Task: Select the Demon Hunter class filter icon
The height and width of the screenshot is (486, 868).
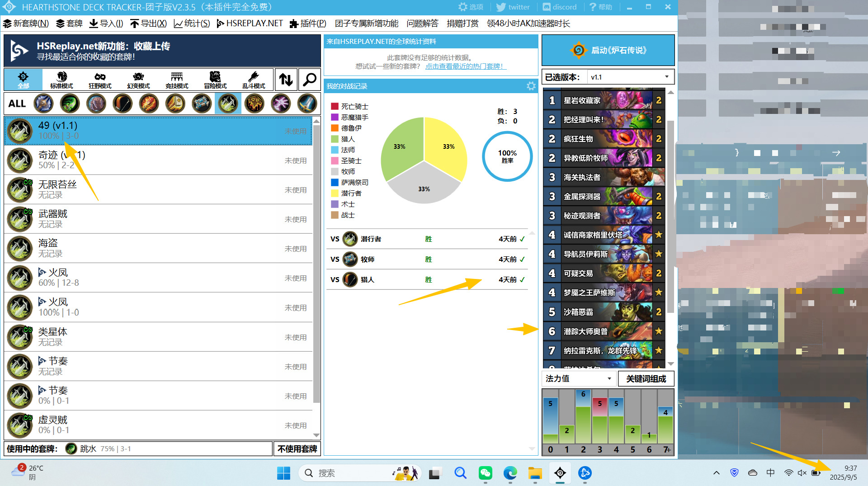Action: (x=70, y=104)
